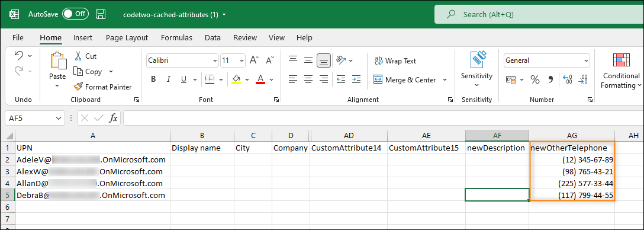644x230 pixels.
Task: Open the Data tab
Action: click(x=212, y=38)
